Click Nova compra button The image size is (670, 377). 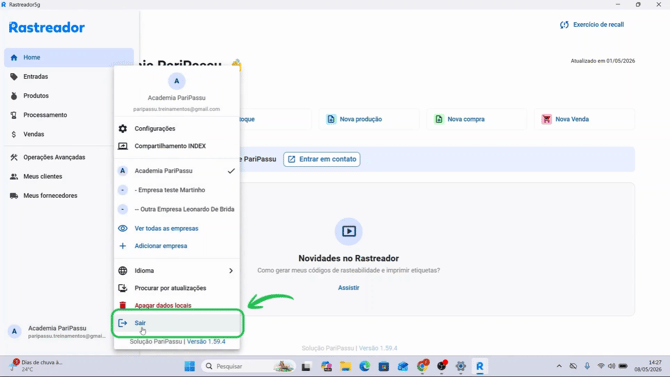[477, 119]
